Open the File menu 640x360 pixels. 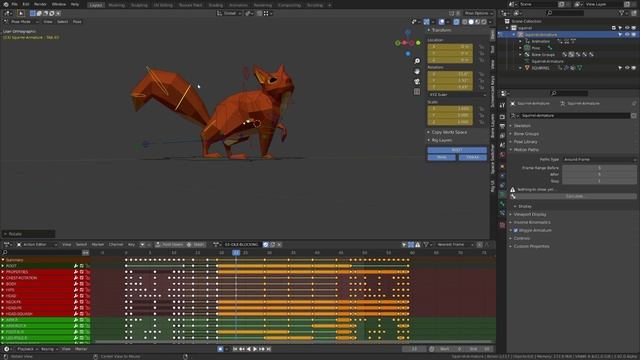coord(14,4)
